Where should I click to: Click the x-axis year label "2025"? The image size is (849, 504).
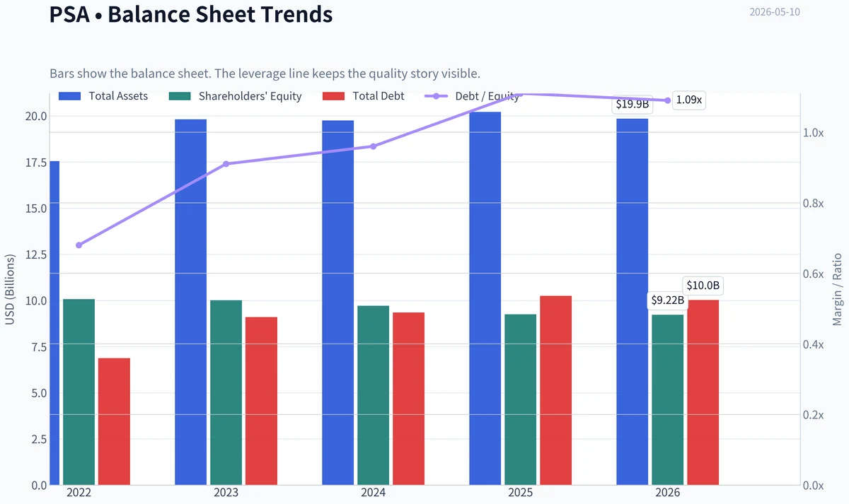pos(521,493)
